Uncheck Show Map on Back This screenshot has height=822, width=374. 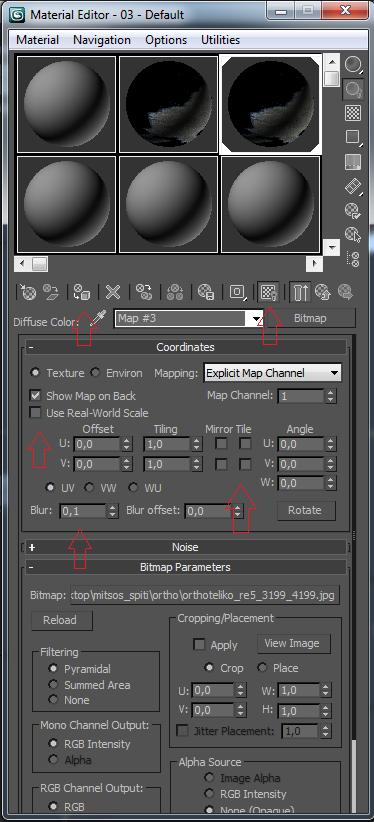(x=36, y=395)
